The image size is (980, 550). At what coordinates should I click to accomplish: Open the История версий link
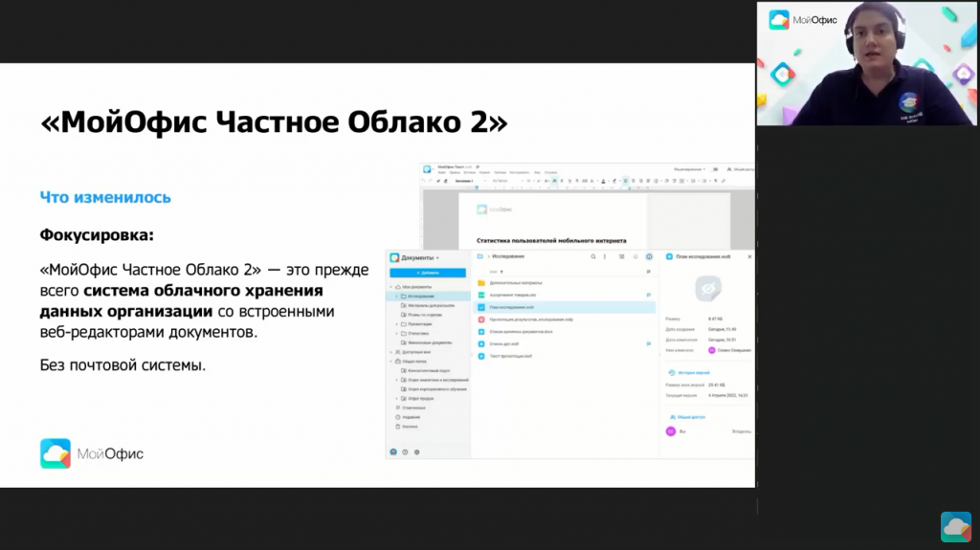(x=693, y=372)
